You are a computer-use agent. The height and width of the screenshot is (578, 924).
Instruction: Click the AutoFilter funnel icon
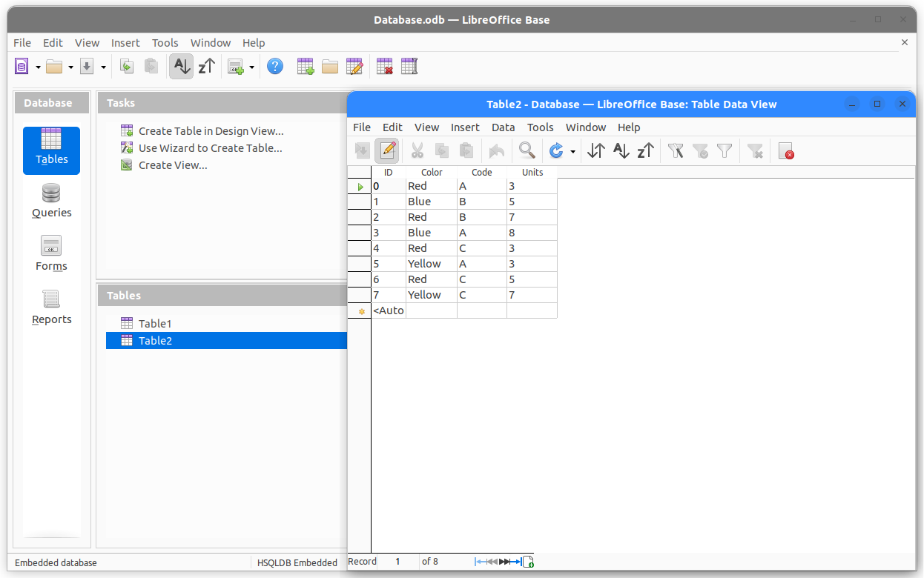pos(675,151)
